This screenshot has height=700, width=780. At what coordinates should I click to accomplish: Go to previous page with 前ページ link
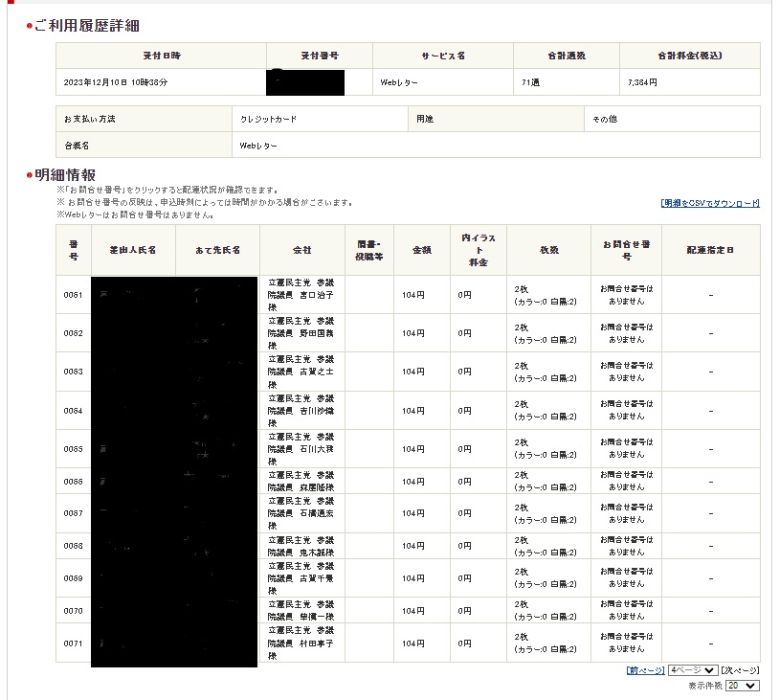tap(645, 670)
